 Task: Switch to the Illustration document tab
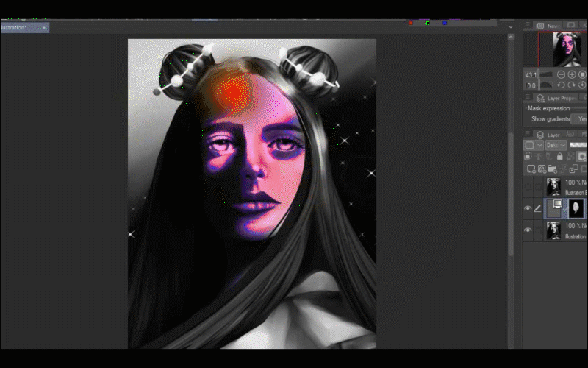pyautogui.click(x=25, y=27)
